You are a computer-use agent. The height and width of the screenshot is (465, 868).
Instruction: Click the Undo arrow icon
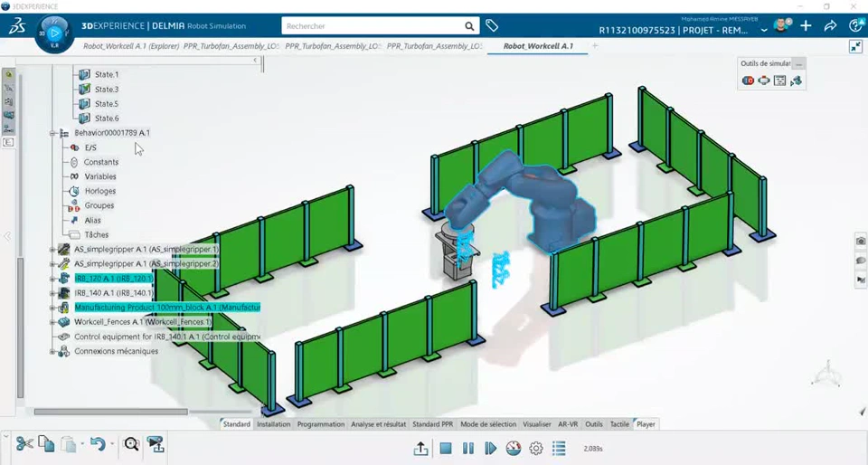click(98, 443)
